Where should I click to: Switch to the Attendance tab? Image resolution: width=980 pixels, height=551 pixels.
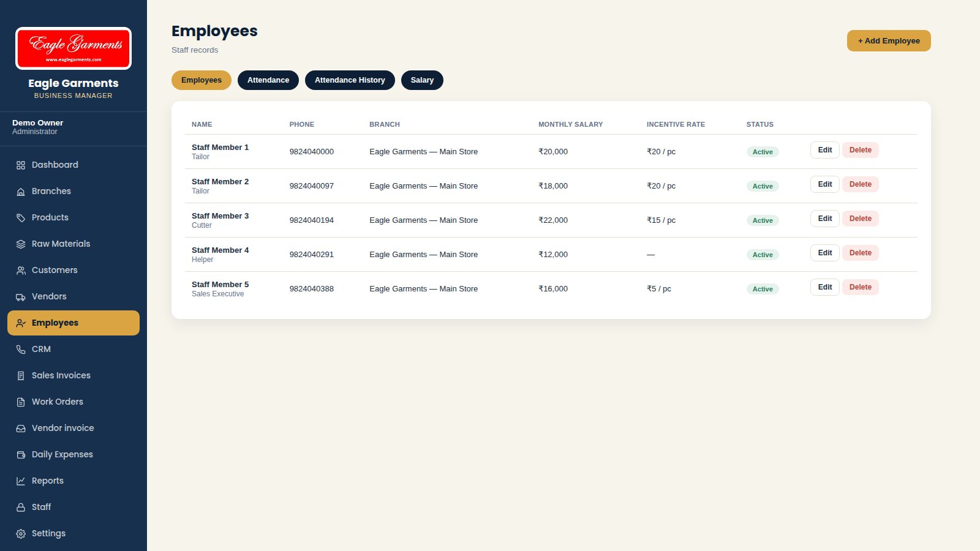tap(268, 80)
